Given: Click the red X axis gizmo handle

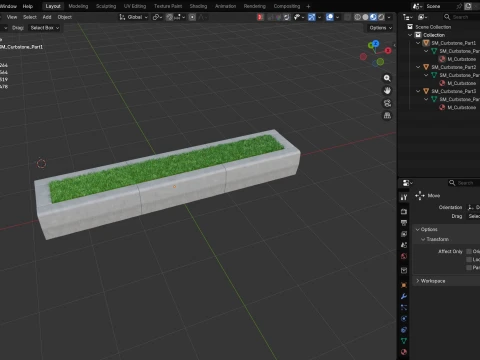Looking at the screenshot, I should point(388,51).
